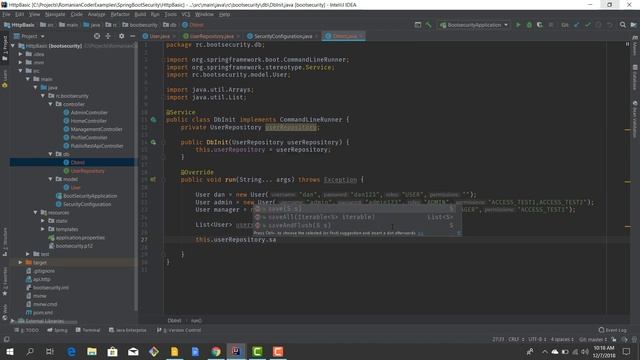The width and height of the screenshot is (640, 360).
Task: Click the UTF-8 encoding in status bar
Action: [x=536, y=339]
